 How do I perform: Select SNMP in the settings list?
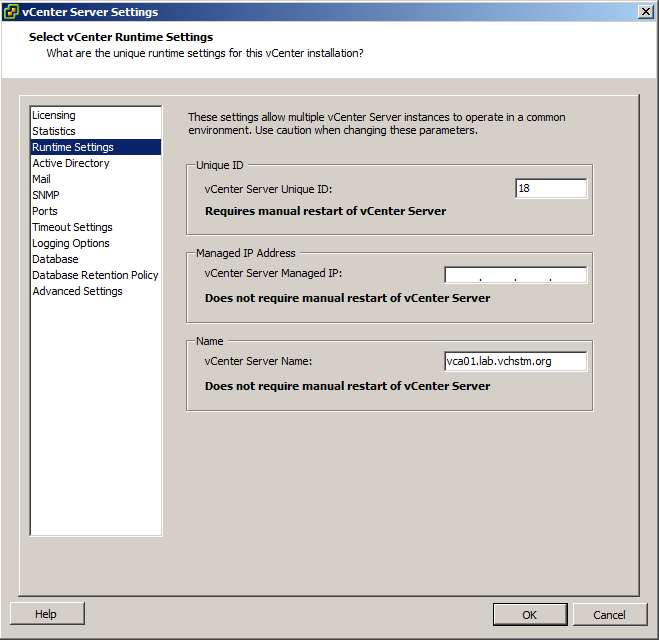(x=96, y=195)
